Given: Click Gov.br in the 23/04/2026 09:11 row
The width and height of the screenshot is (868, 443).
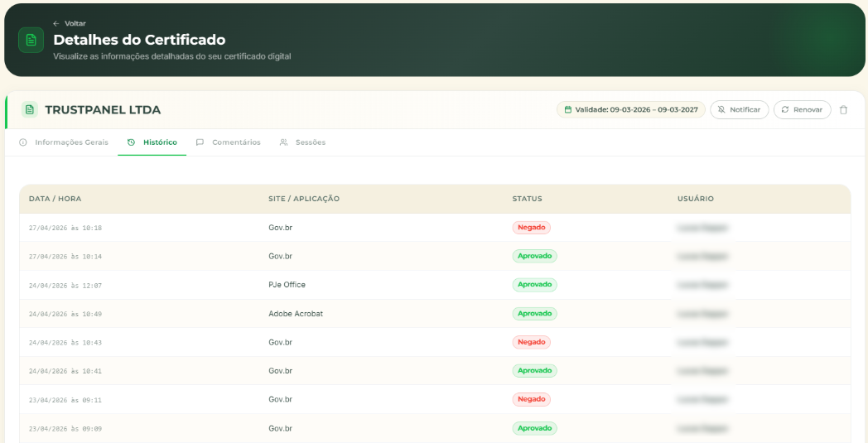Looking at the screenshot, I should click(280, 399).
